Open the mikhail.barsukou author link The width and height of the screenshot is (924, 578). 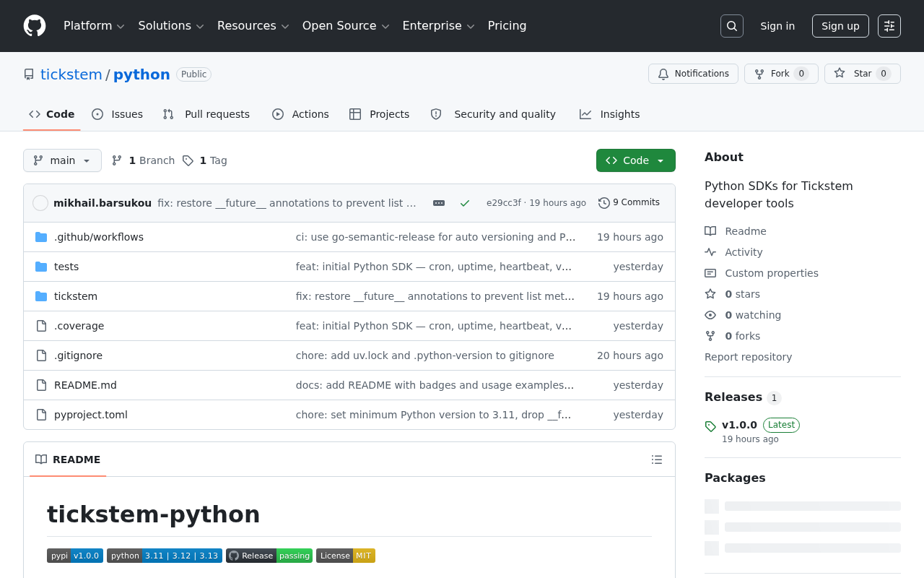(x=103, y=203)
